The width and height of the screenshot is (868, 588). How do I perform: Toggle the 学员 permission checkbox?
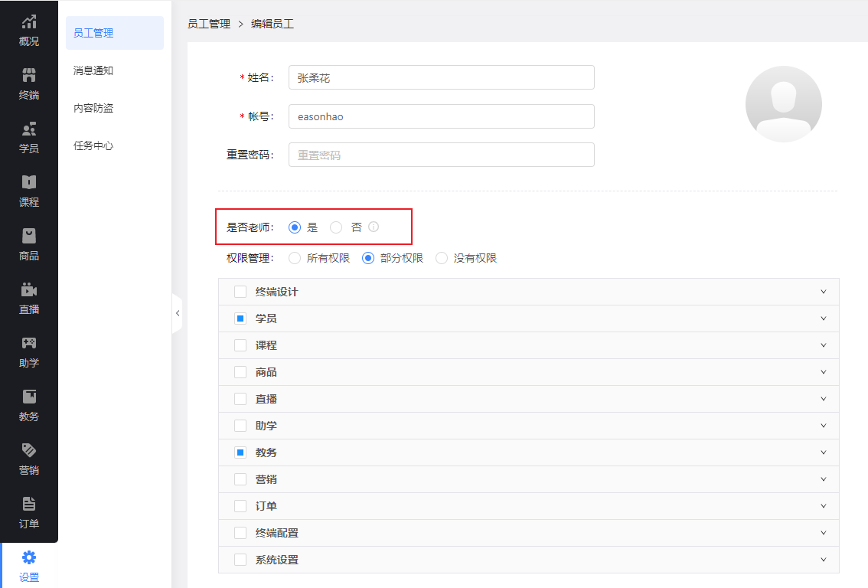pyautogui.click(x=240, y=318)
